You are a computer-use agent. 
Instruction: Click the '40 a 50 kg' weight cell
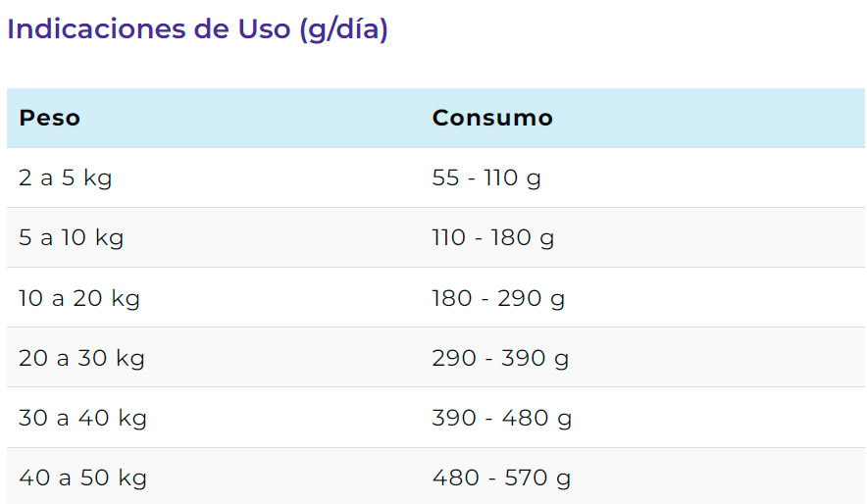tap(83, 478)
